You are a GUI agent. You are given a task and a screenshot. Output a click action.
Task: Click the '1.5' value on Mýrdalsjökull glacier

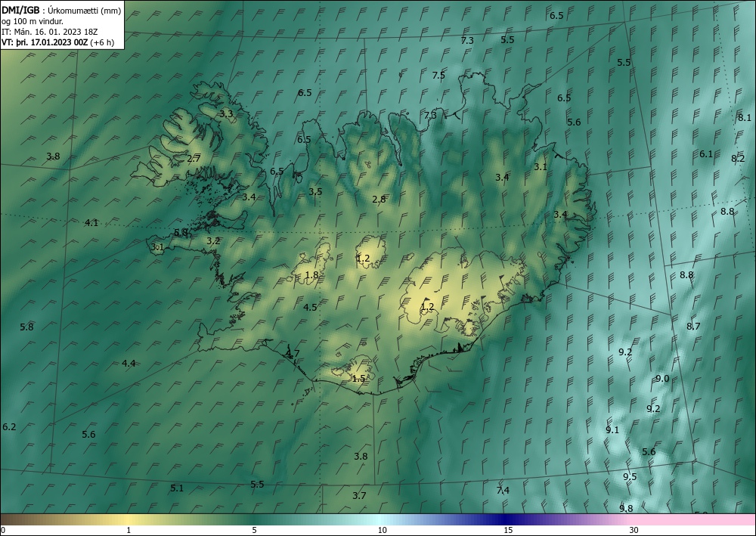coord(358,379)
